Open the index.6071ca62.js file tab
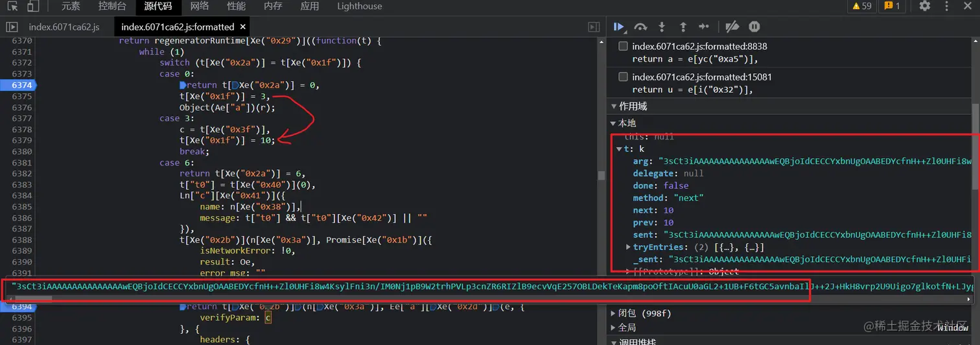Image resolution: width=980 pixels, height=345 pixels. click(x=64, y=27)
